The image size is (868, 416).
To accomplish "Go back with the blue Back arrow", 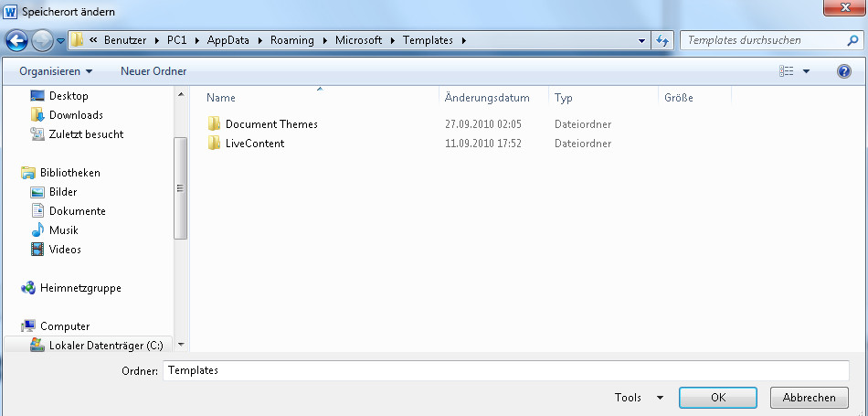I will click(16, 40).
